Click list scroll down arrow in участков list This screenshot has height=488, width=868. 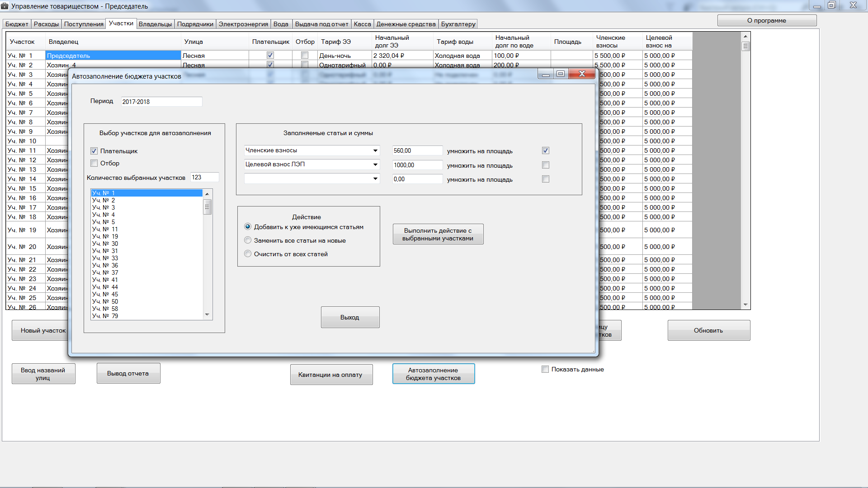[207, 314]
